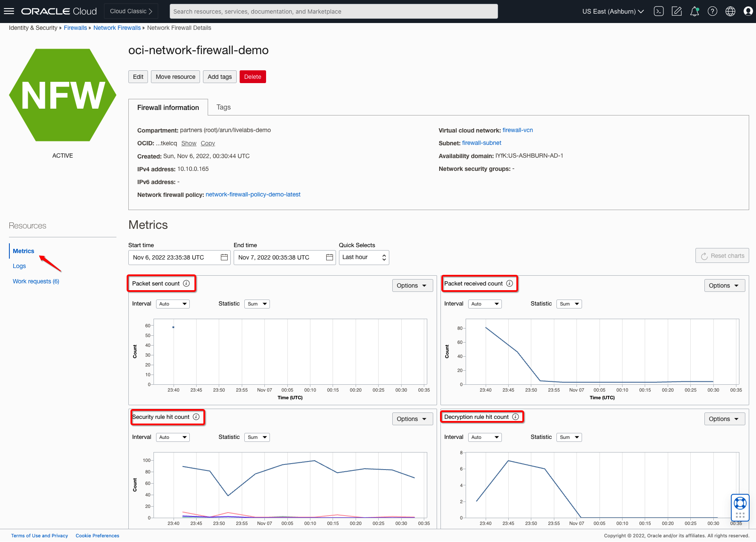Open Cloud Shell developer tools icon
This screenshot has width=756, height=542.
point(659,12)
